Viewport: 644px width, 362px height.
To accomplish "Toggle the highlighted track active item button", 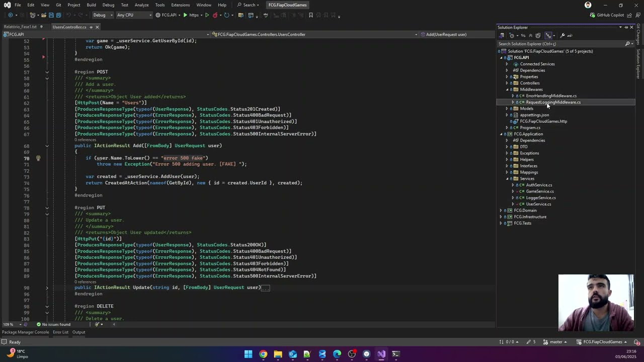I will click(x=548, y=35).
